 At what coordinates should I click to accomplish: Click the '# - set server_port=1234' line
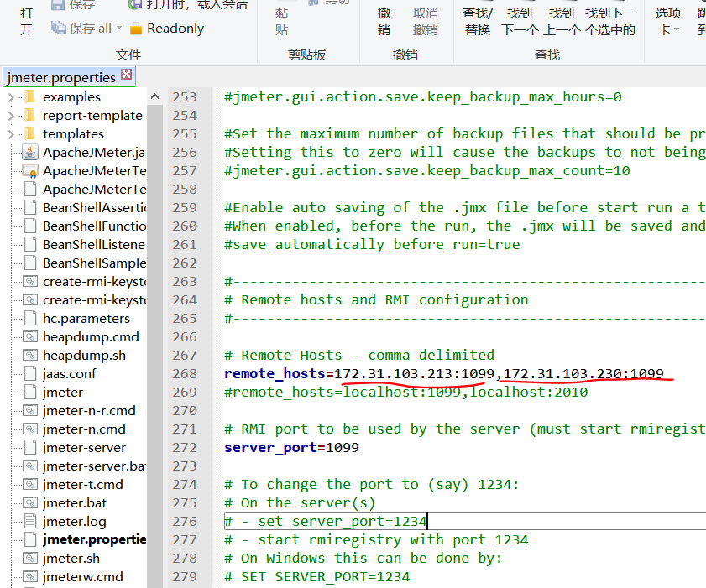pyautogui.click(x=326, y=522)
